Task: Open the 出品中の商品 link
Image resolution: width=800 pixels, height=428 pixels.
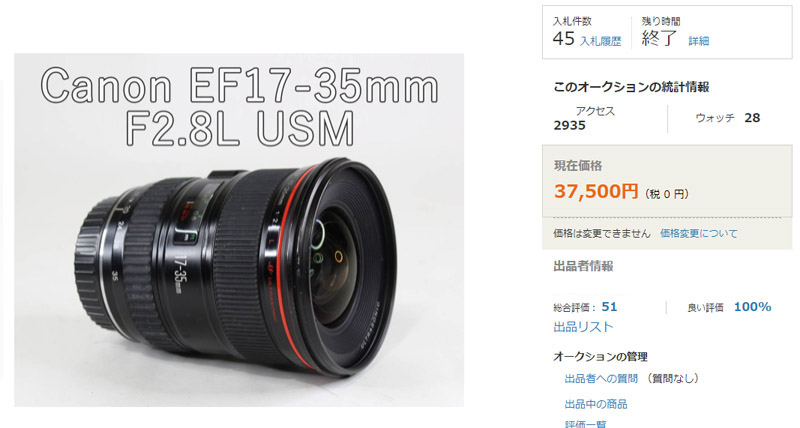Action: point(596,404)
